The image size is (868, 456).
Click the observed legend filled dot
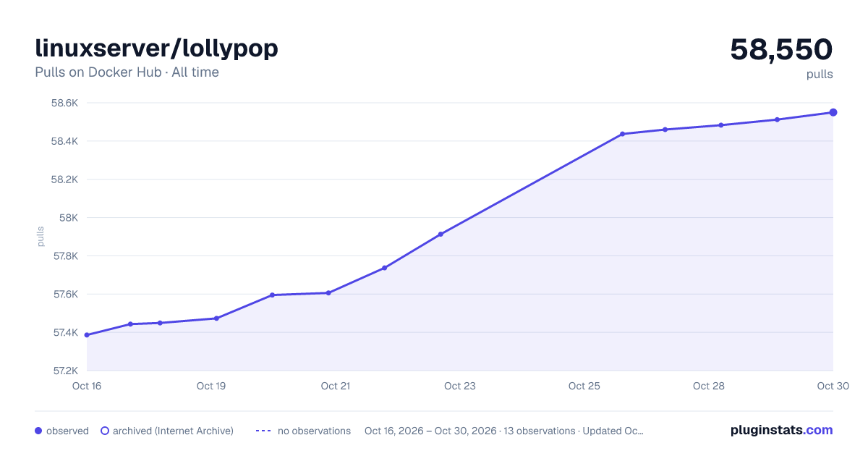(38, 431)
